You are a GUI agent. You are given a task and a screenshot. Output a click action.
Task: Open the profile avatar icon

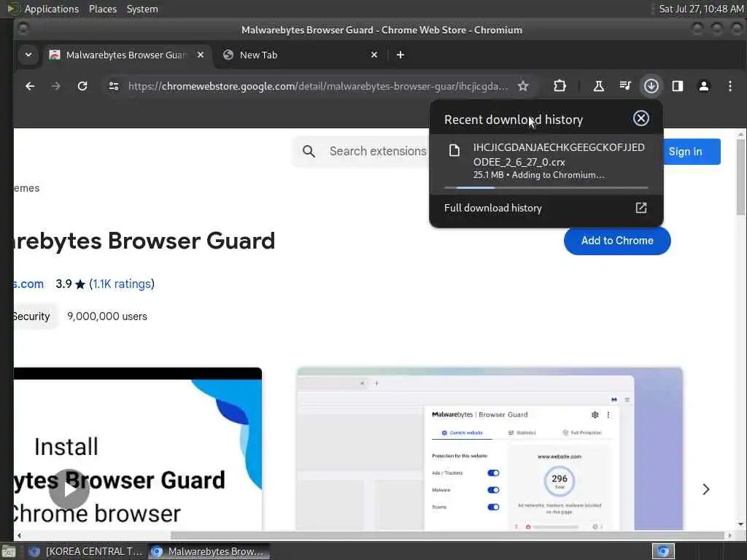click(704, 86)
